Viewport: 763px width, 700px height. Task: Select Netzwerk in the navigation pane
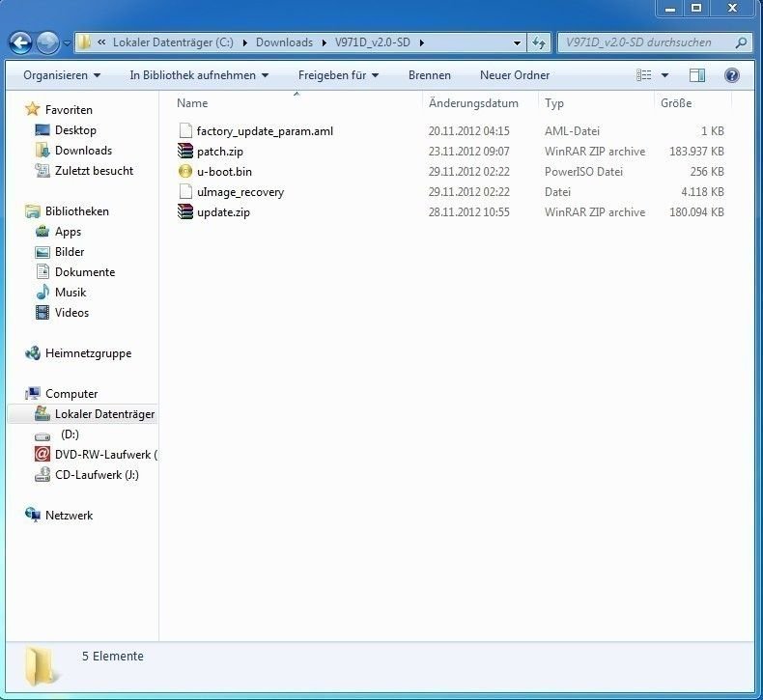[x=69, y=516]
